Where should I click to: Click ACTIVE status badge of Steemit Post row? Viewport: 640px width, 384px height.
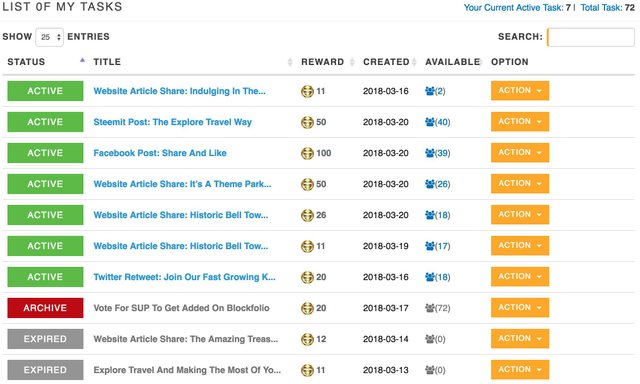(45, 122)
